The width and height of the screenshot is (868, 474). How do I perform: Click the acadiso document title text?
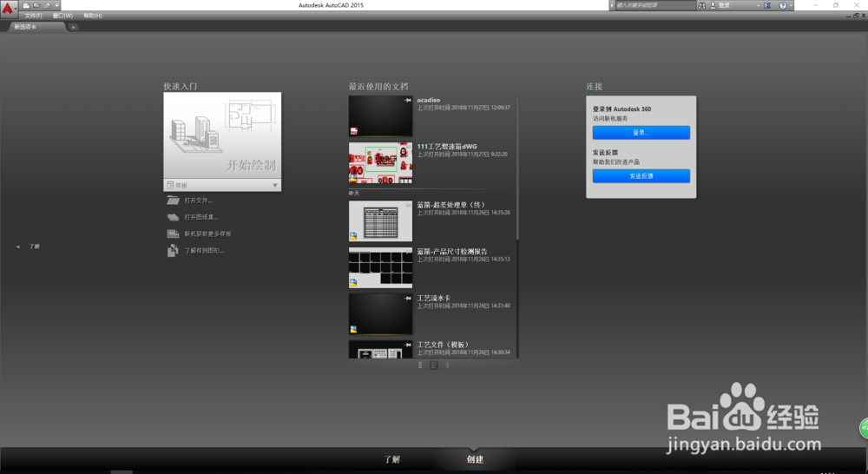pos(429,100)
